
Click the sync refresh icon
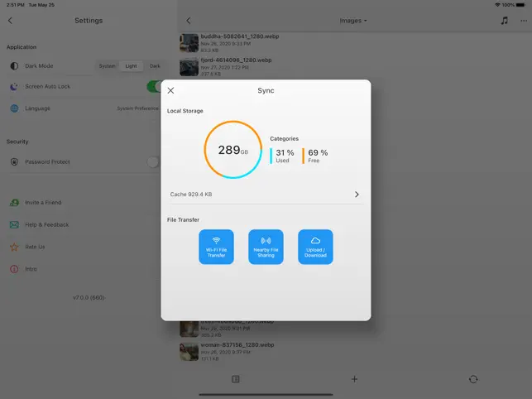(473, 379)
